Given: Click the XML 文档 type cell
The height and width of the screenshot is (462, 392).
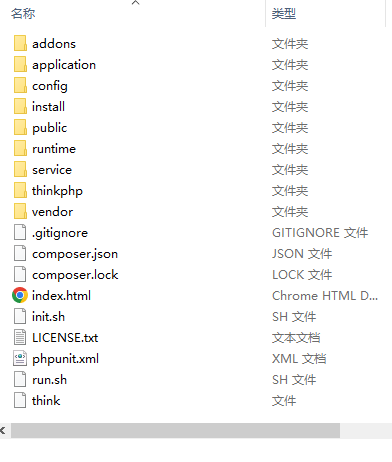Looking at the screenshot, I should (299, 359).
